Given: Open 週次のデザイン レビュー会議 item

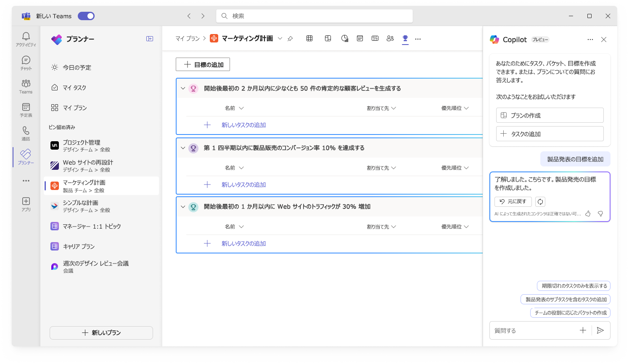Looking at the screenshot, I should 102,266.
